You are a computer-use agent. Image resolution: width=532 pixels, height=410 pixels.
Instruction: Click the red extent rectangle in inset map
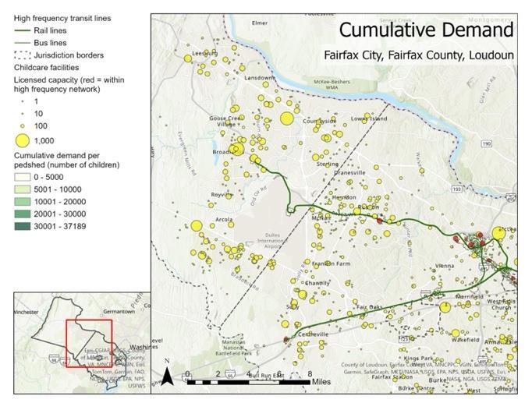pyautogui.click(x=89, y=343)
